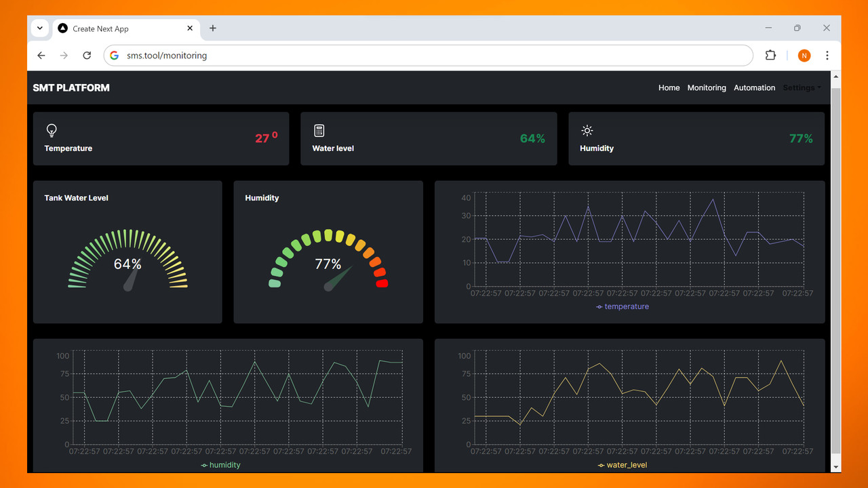This screenshot has width=868, height=488.
Task: Click the browser back arrow
Action: [x=41, y=56]
